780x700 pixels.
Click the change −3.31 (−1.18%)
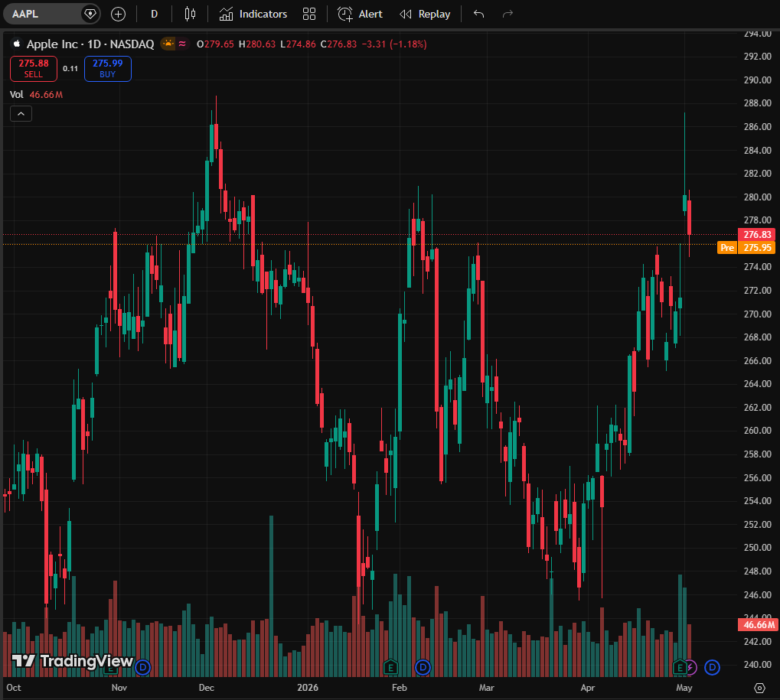394,44
